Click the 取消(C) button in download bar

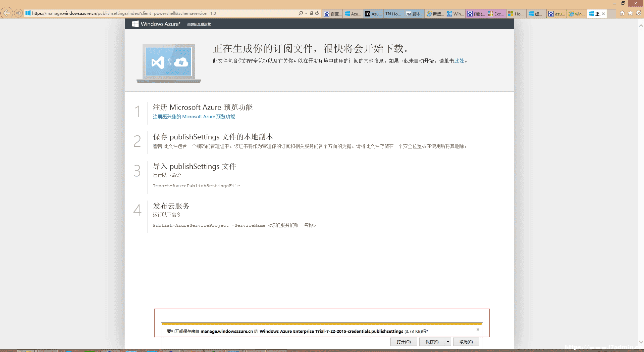click(466, 342)
